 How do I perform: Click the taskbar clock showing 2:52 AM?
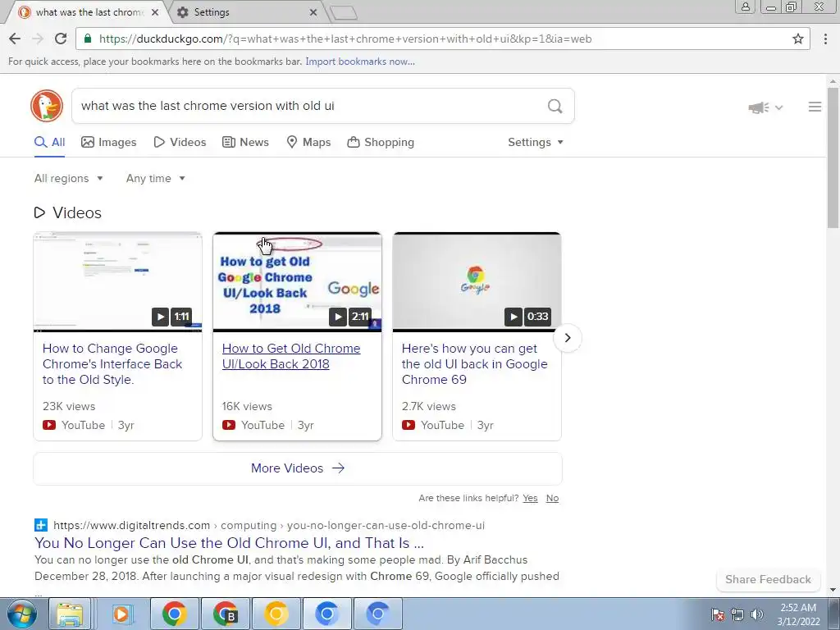(798, 614)
